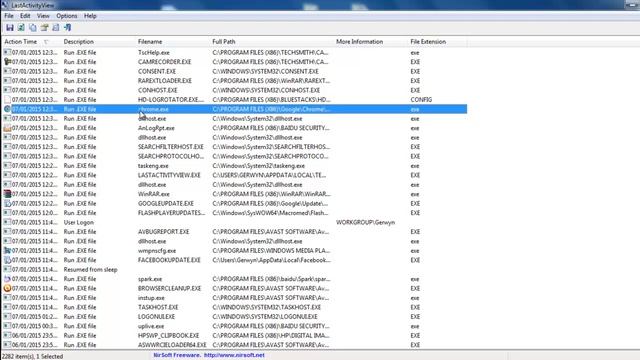
Task: Click the row icon beside TscHelp.exe
Action: (x=7, y=52)
